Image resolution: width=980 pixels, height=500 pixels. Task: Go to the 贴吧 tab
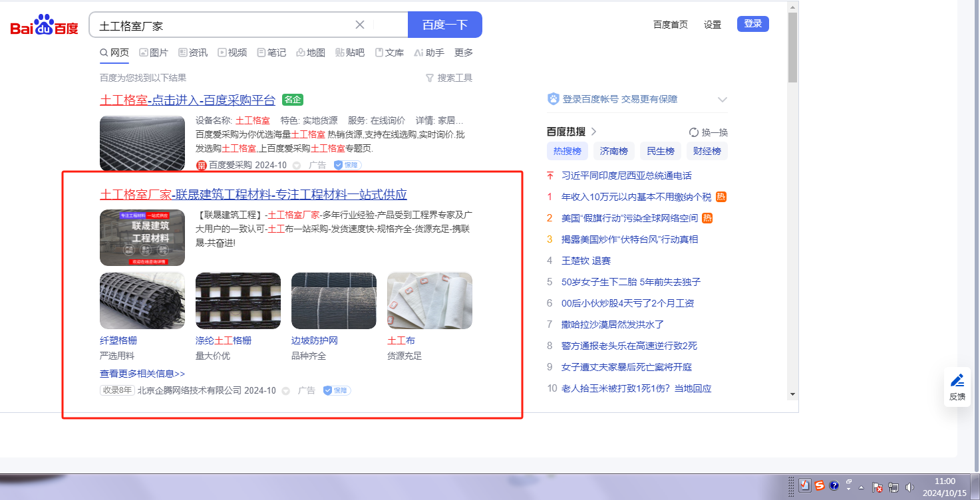(x=350, y=53)
